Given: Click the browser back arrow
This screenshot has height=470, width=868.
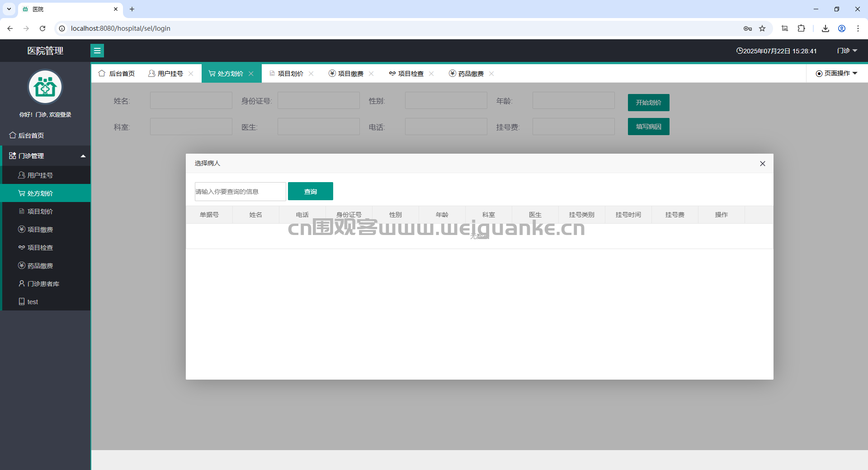Looking at the screenshot, I should 10,28.
